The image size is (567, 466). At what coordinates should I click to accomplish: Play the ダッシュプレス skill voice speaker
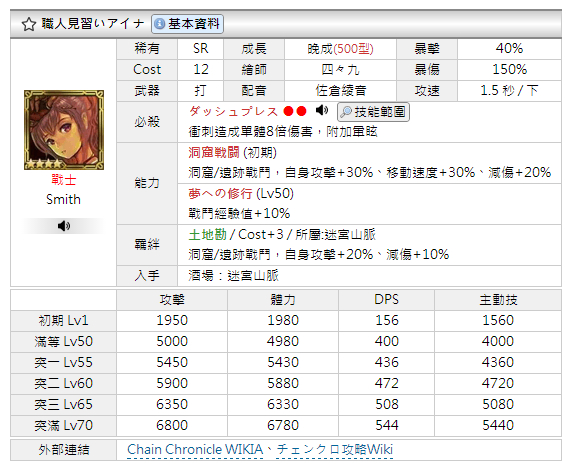coord(322,110)
